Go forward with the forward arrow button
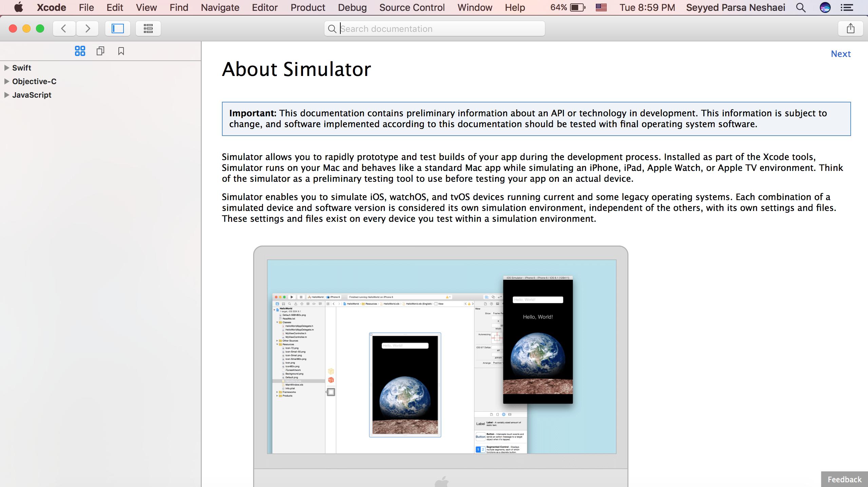This screenshot has height=487, width=868. point(88,28)
